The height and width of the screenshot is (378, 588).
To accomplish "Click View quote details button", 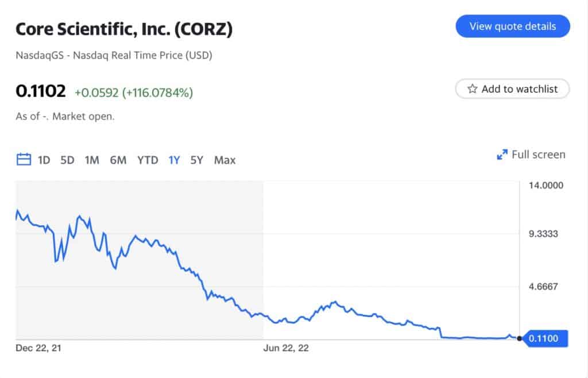I will (x=512, y=26).
